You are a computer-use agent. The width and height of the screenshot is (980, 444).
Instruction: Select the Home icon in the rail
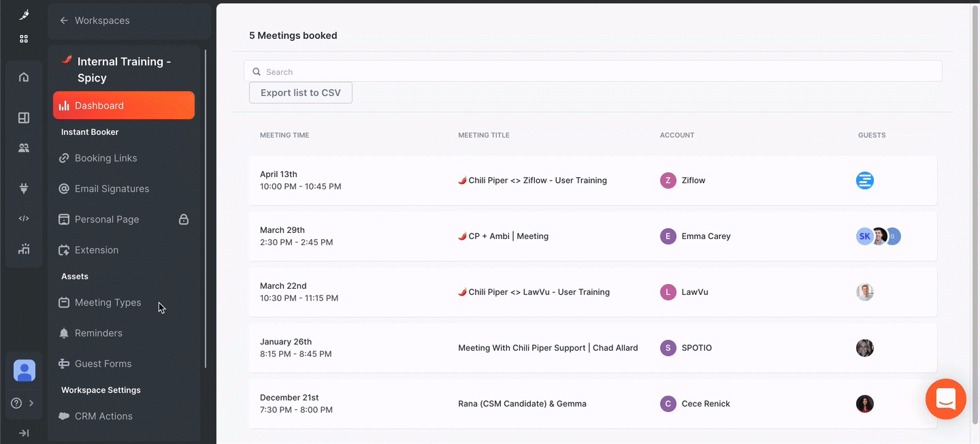[x=24, y=77]
